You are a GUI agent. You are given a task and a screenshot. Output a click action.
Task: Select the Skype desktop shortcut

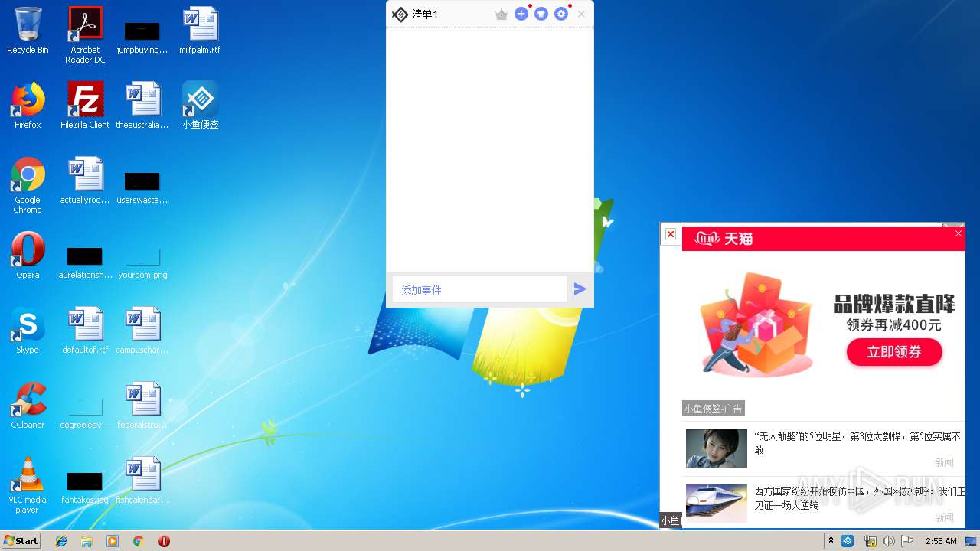28,331
